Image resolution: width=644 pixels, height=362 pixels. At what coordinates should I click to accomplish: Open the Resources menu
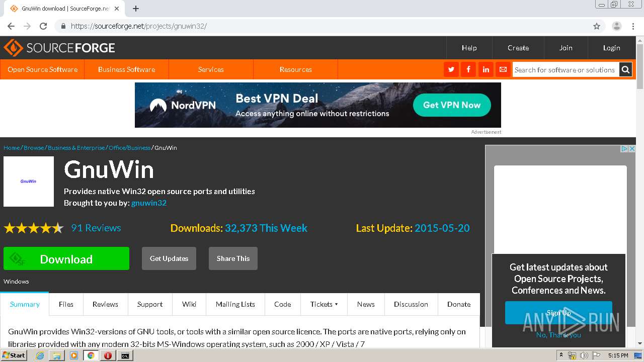coord(296,69)
